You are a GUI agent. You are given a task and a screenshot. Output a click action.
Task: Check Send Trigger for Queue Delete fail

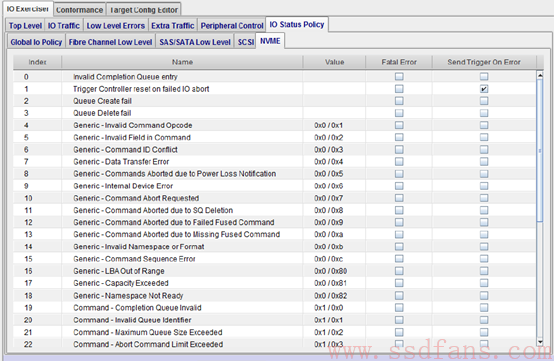click(x=484, y=113)
